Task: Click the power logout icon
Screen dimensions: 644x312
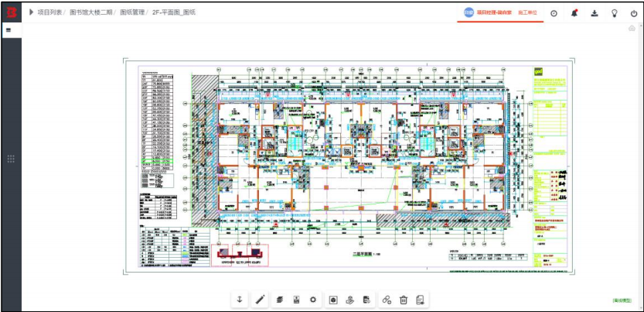Action: 634,14
